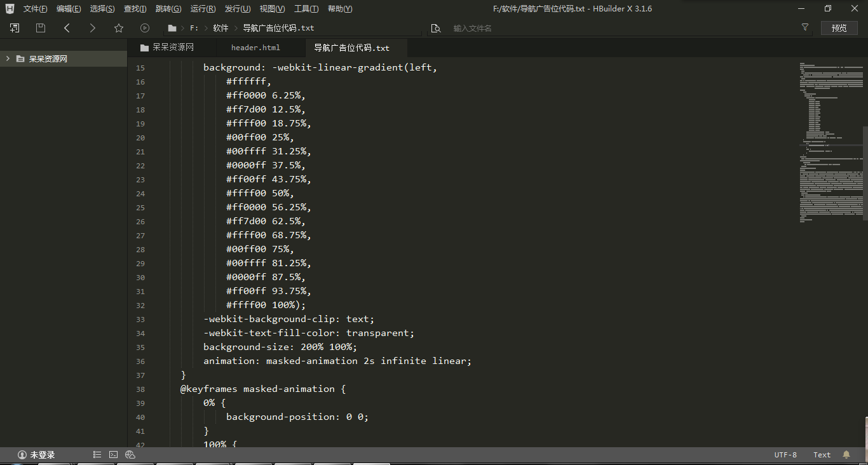Click line number 33 in the gutter
This screenshot has width=868, height=465.
point(140,319)
